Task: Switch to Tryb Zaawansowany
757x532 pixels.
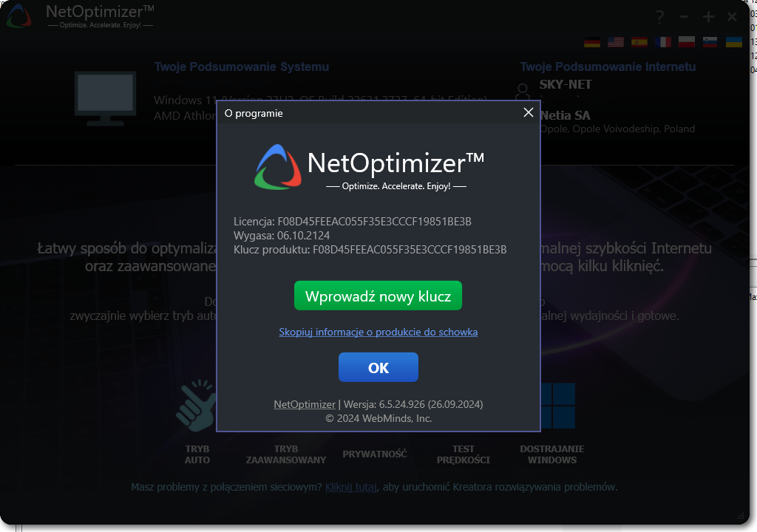Action: click(286, 454)
